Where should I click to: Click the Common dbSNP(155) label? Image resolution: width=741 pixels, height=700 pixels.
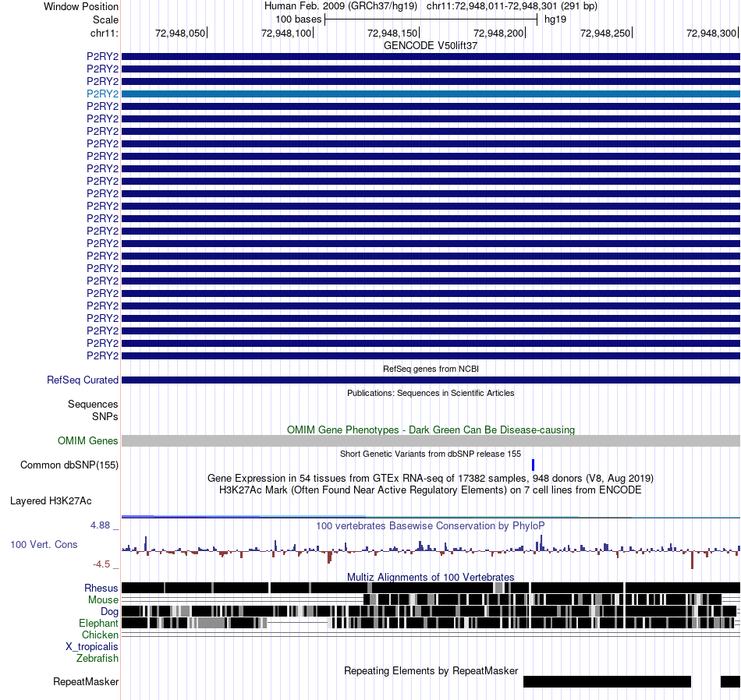click(x=69, y=465)
